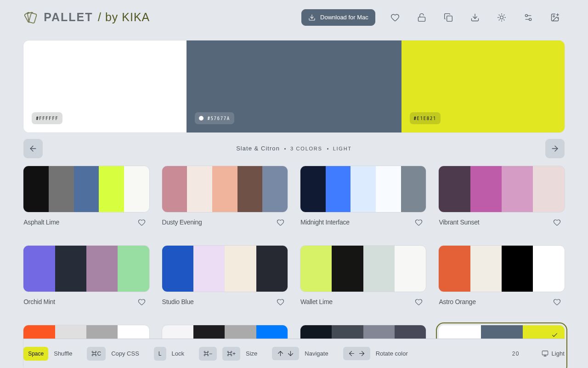This screenshot has height=368, width=588.
Task: Click the up/down Navigate arrows key
Action: coord(285,354)
